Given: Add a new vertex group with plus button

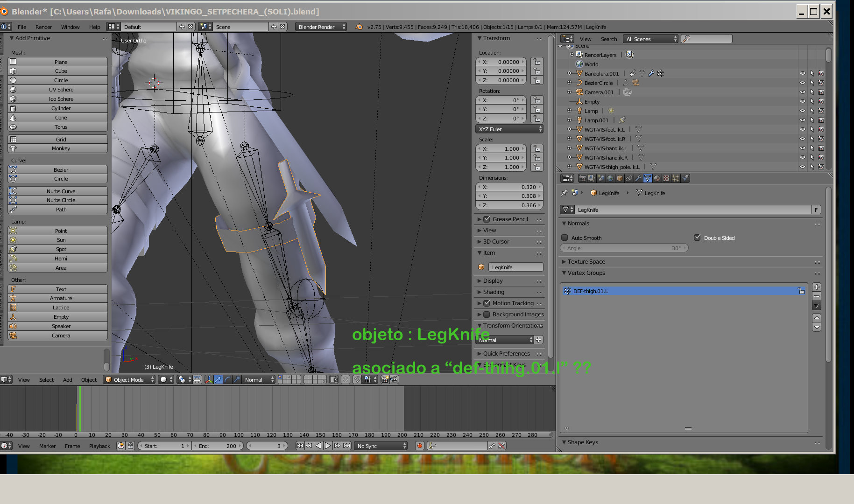Looking at the screenshot, I should click(x=817, y=287).
